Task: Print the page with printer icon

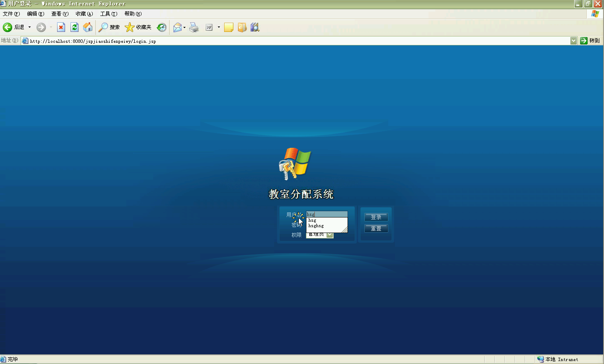Action: coord(194,27)
